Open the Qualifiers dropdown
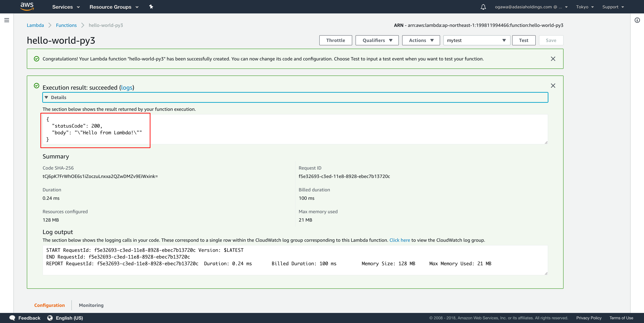 (377, 40)
